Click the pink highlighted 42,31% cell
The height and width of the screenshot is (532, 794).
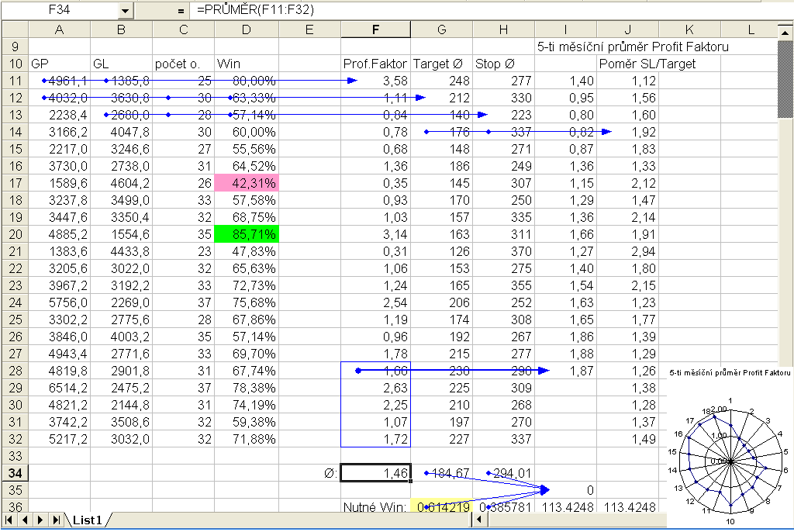click(x=246, y=184)
